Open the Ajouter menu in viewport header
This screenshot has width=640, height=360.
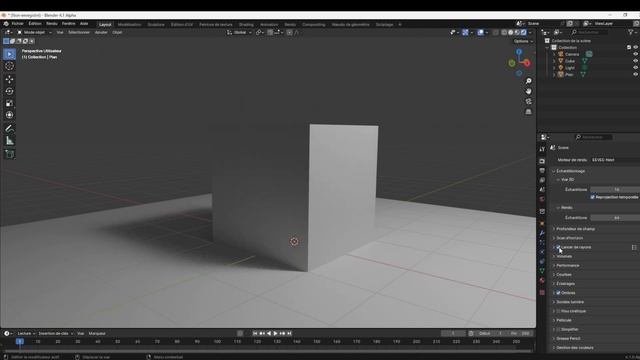click(101, 32)
